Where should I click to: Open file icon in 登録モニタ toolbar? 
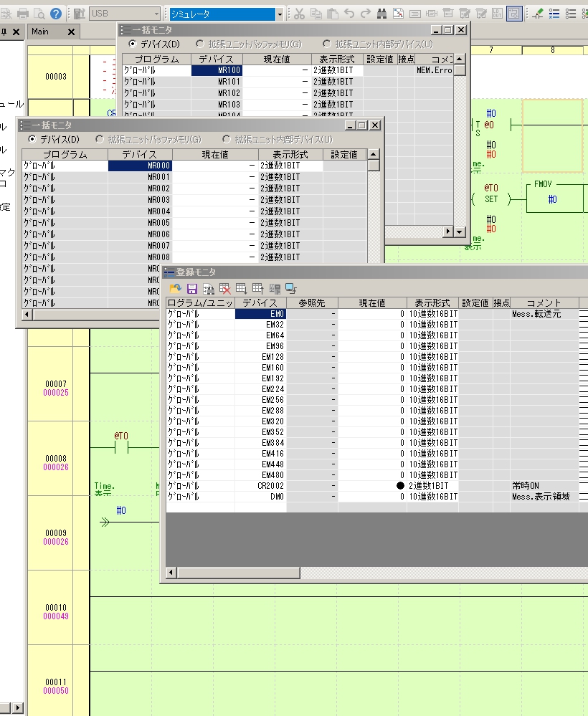[176, 289]
